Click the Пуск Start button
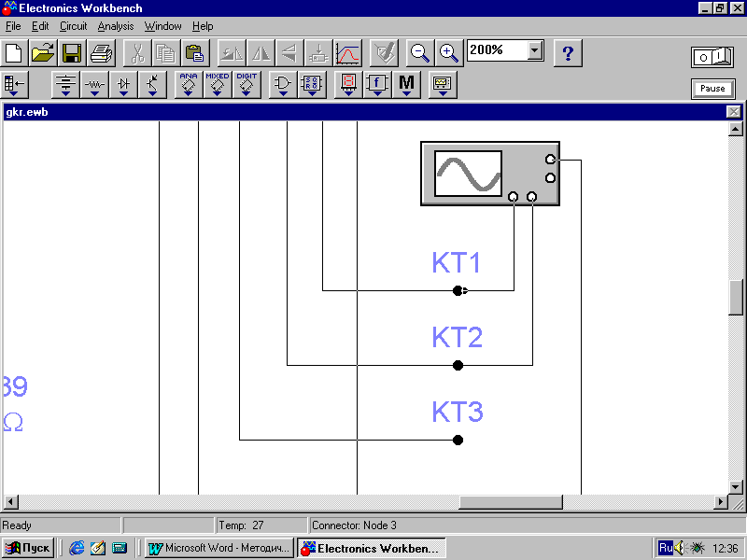 [28, 548]
